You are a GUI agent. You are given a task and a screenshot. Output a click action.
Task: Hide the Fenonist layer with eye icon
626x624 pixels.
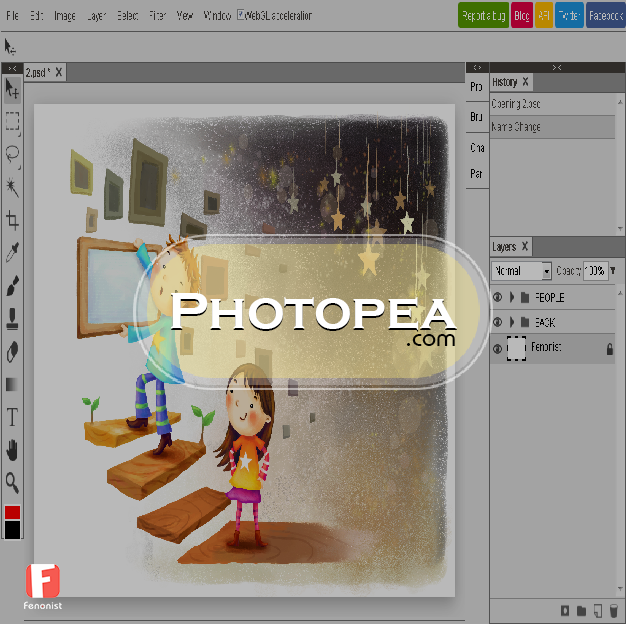coord(497,349)
